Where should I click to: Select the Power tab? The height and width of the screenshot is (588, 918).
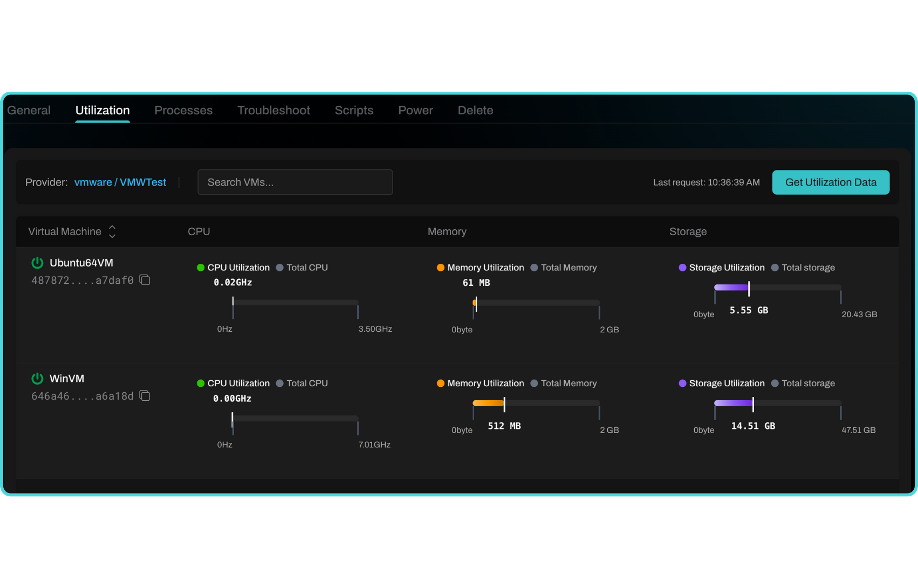point(415,111)
